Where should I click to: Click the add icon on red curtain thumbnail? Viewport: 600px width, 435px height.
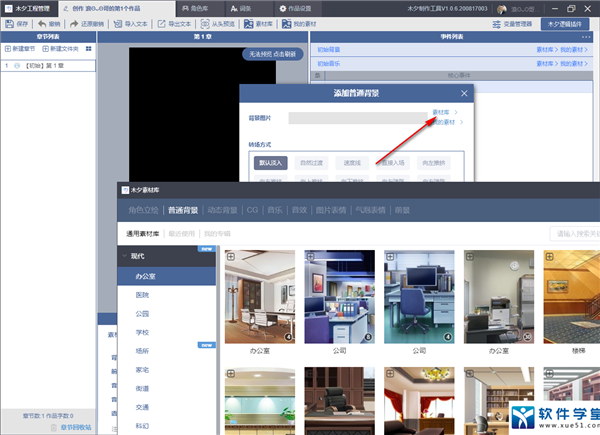click(x=390, y=374)
